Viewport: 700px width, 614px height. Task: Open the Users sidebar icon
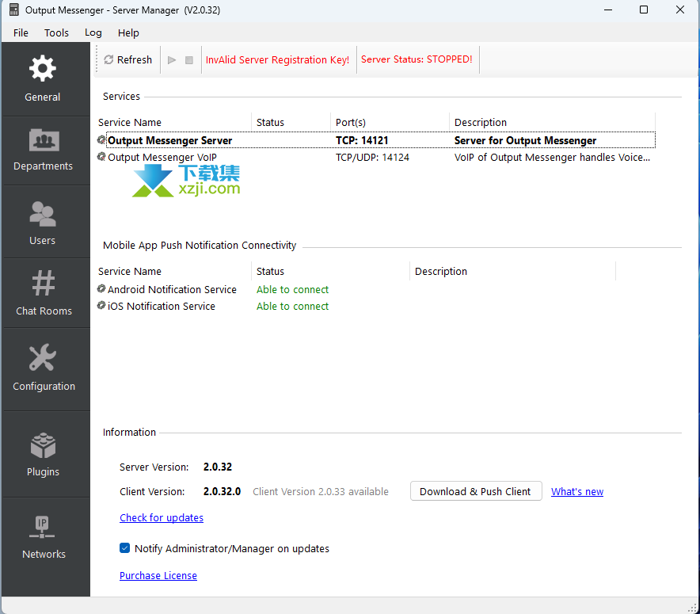[x=43, y=214]
